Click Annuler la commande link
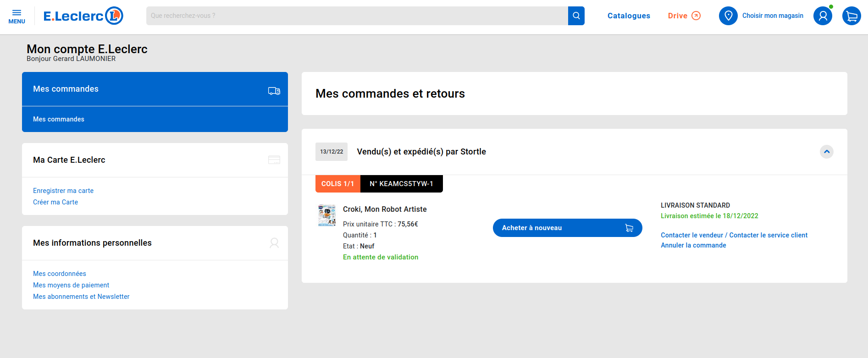The width and height of the screenshot is (868, 358). (x=693, y=245)
